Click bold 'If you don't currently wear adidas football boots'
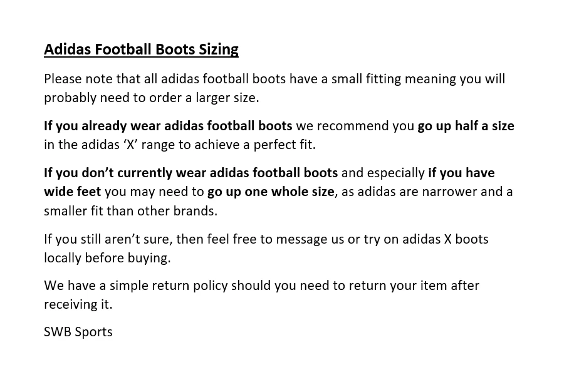The height and width of the screenshot is (392, 579). coord(190,173)
